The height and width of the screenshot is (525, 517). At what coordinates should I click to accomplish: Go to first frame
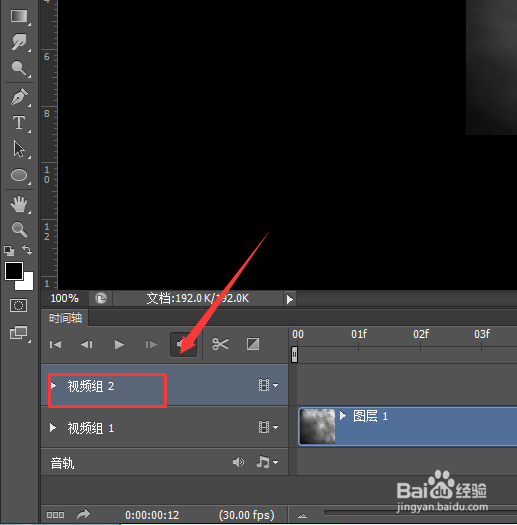(56, 344)
